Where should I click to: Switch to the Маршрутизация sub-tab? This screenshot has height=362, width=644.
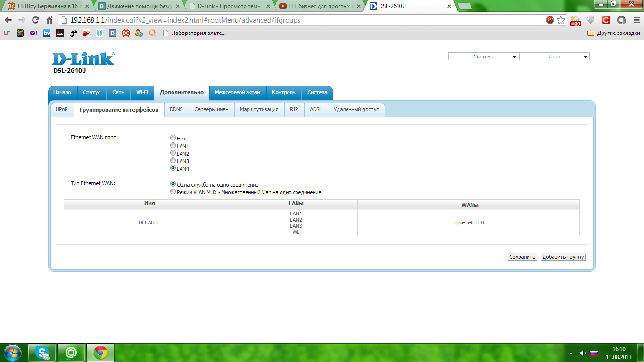tap(259, 109)
